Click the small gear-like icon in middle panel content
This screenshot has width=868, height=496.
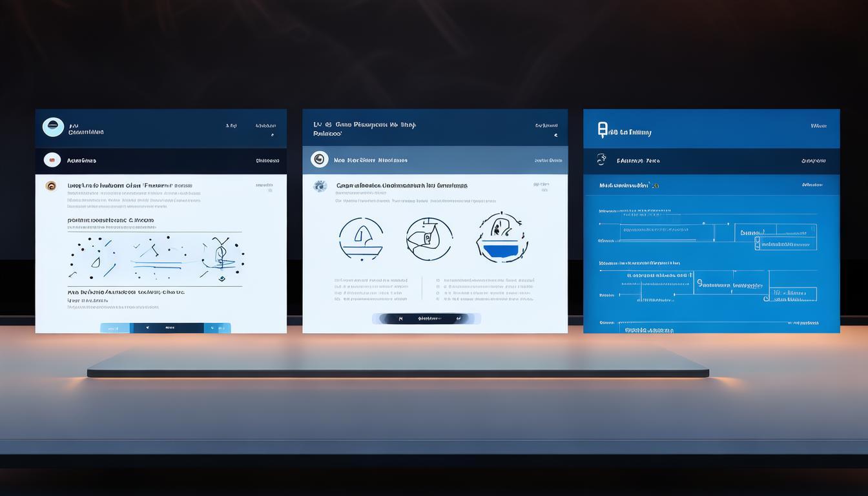click(320, 187)
